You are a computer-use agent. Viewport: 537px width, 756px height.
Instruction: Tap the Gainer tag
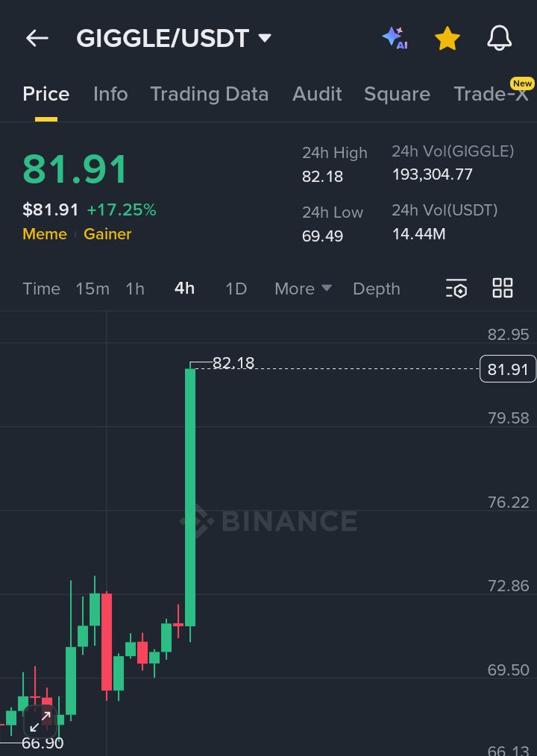(x=107, y=234)
